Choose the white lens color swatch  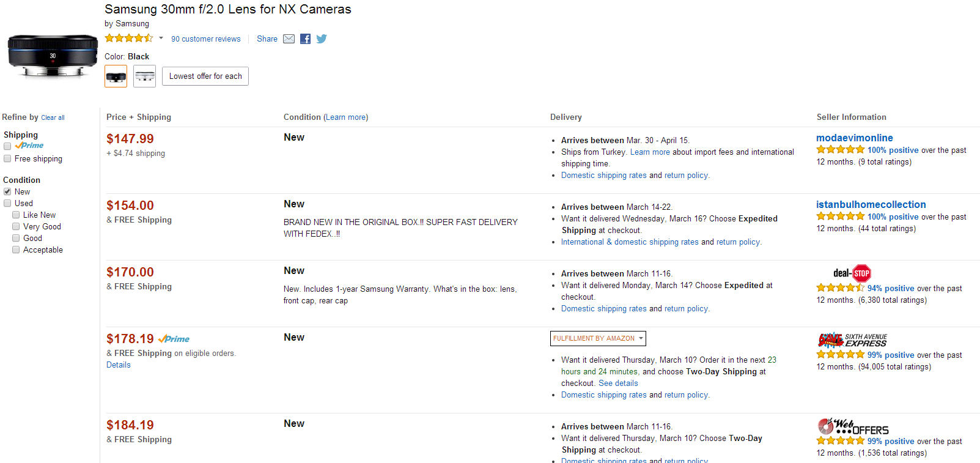coord(145,76)
